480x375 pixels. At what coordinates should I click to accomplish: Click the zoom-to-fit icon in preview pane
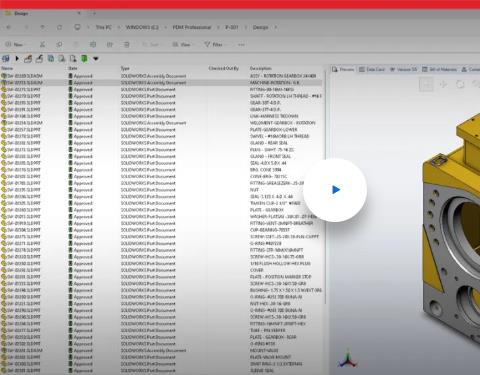tap(427, 84)
